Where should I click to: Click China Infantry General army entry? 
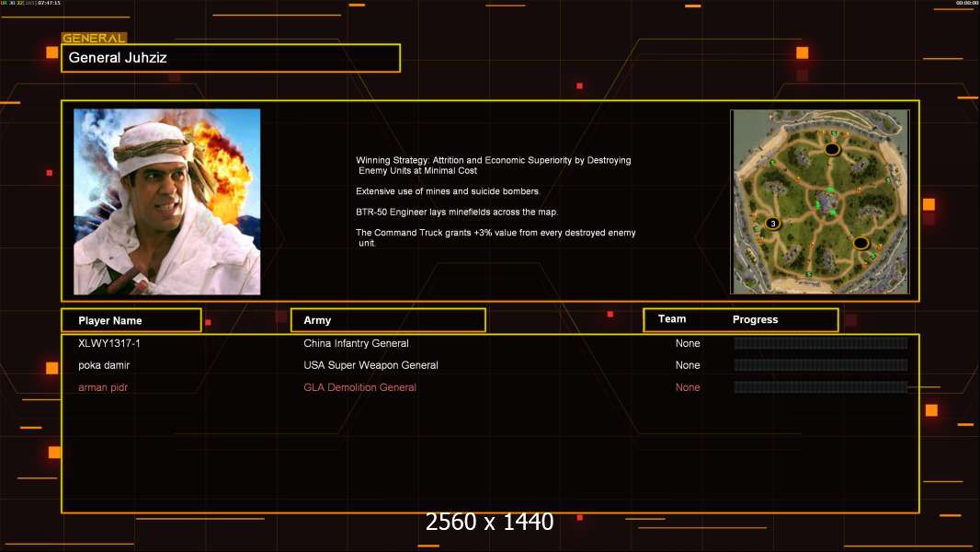(357, 343)
